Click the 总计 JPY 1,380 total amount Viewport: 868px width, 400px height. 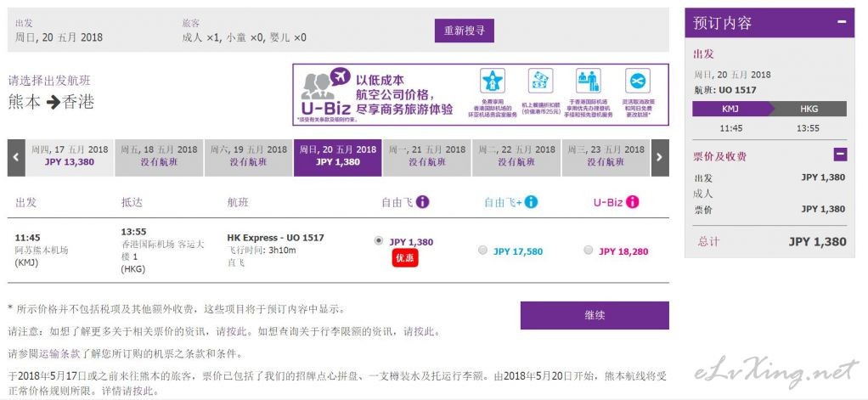pyautogui.click(x=818, y=242)
